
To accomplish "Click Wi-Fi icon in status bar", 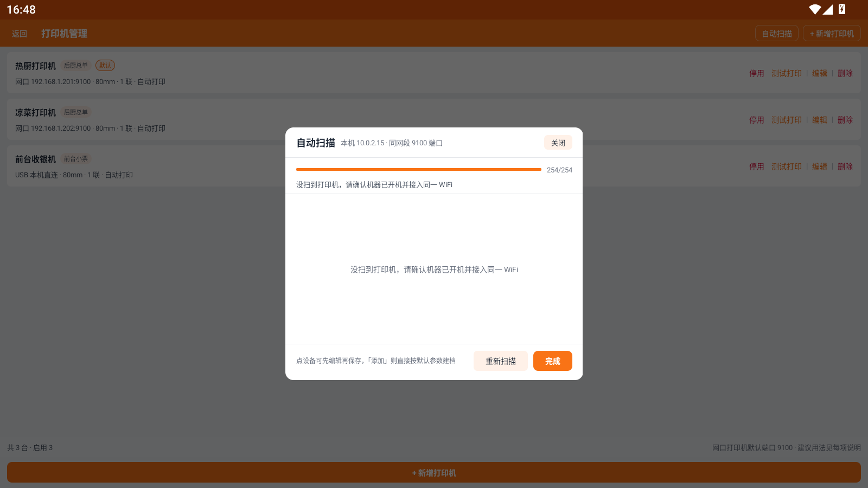I will (x=814, y=9).
